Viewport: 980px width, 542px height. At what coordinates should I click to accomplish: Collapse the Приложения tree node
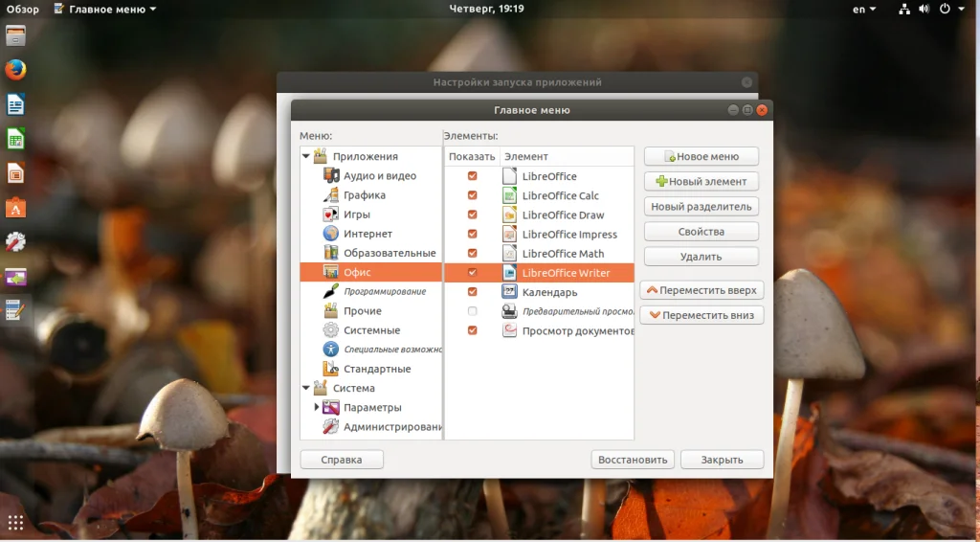pos(306,156)
